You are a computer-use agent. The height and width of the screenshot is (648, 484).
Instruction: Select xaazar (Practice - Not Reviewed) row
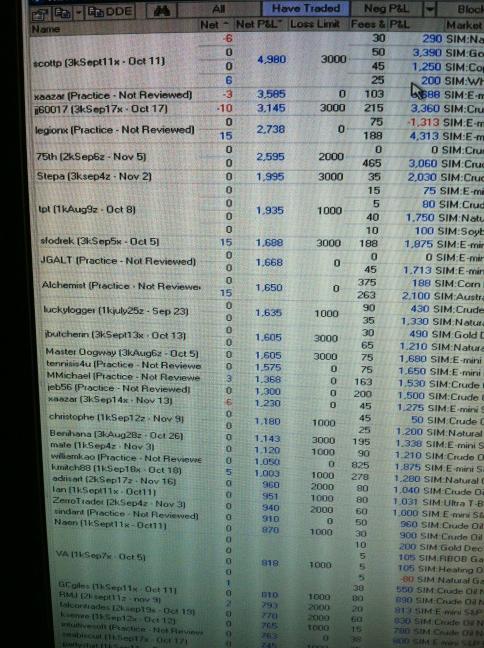[112, 95]
